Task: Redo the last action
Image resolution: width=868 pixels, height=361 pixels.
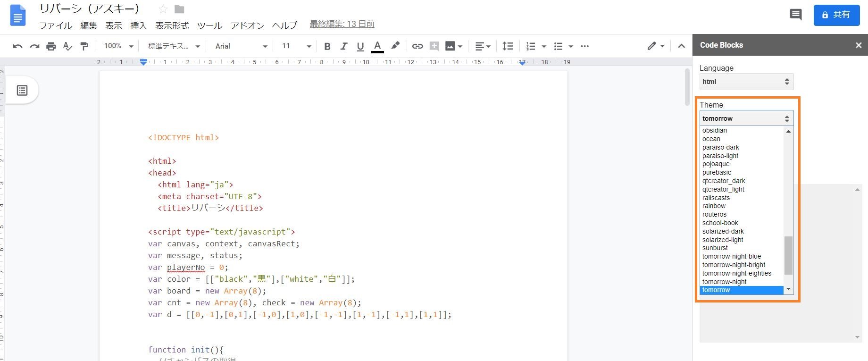Action: coord(34,46)
